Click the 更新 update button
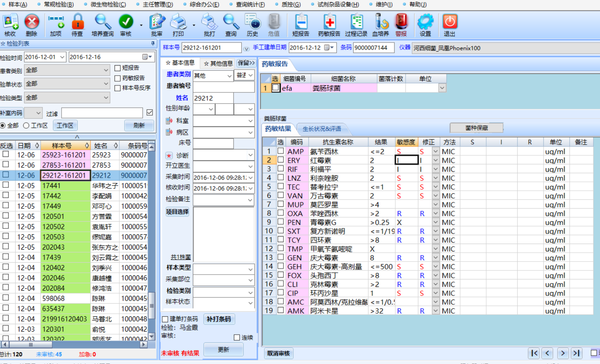This screenshot has height=364, width=600. [x=223, y=349]
